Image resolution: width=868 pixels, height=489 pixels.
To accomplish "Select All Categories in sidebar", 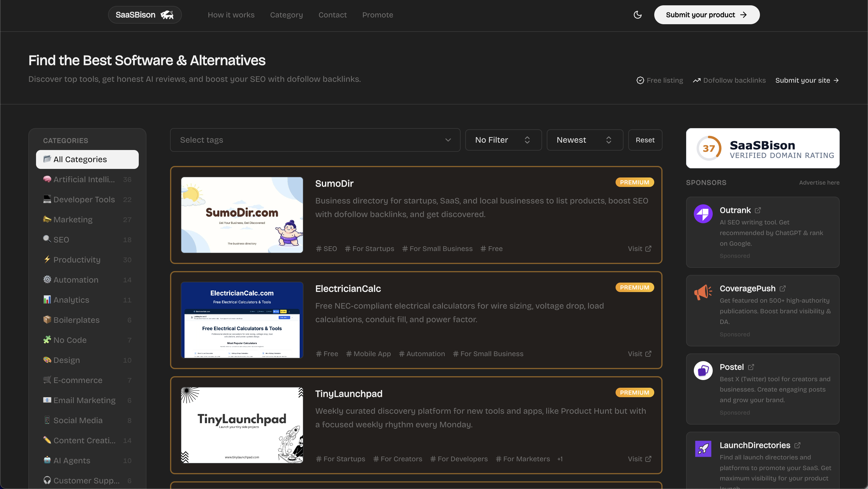I will [87, 159].
